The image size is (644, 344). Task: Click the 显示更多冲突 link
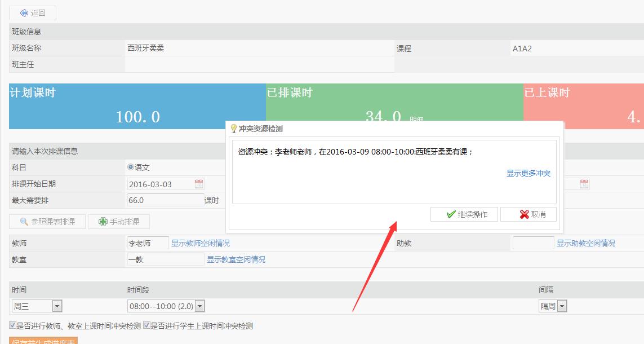coord(528,174)
